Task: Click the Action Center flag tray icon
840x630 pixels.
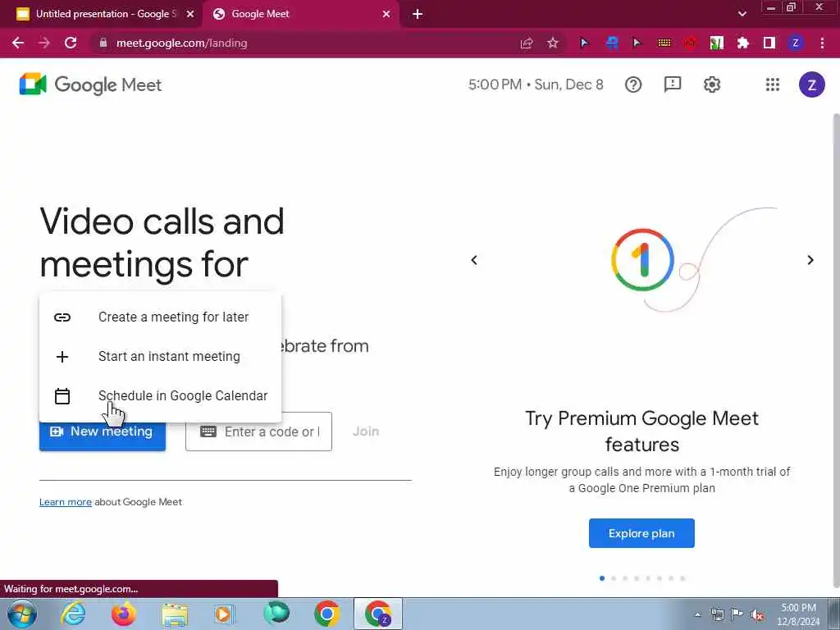Action: coord(737,614)
